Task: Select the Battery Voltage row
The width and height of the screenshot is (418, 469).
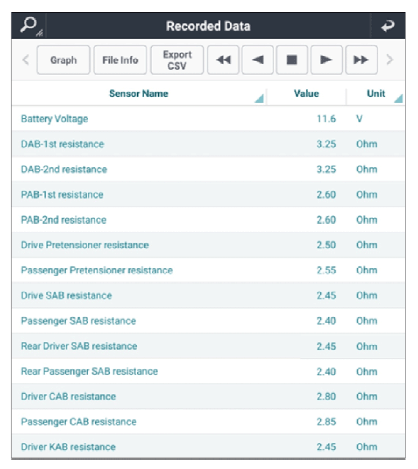Action: (208, 119)
